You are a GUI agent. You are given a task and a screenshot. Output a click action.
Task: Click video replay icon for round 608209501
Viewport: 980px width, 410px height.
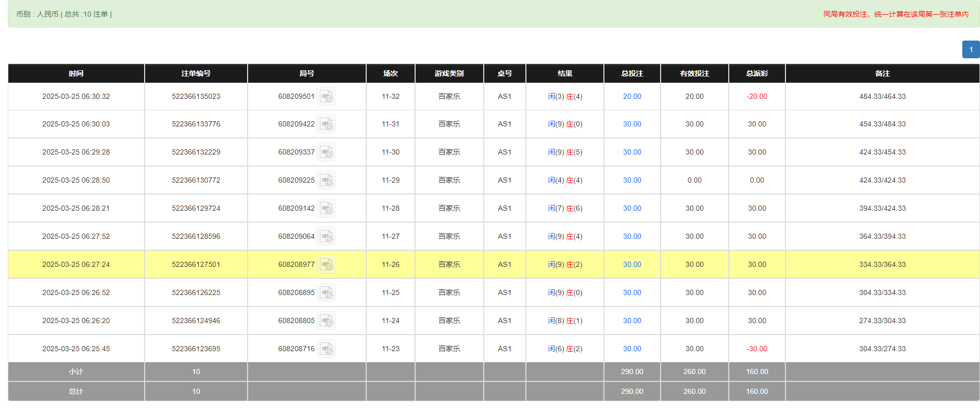click(326, 97)
